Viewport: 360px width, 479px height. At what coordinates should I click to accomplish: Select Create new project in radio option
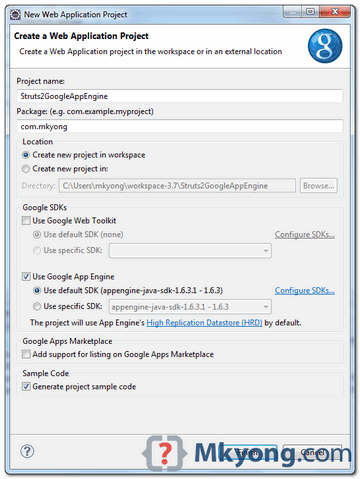click(x=26, y=169)
